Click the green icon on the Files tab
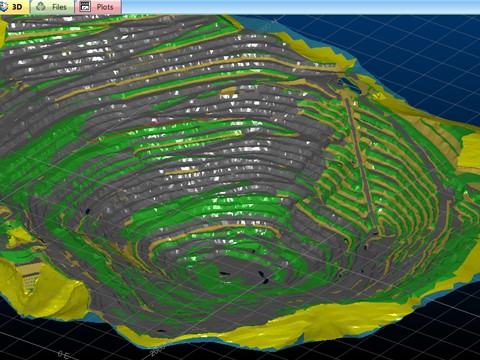480x360 pixels. [41, 7]
